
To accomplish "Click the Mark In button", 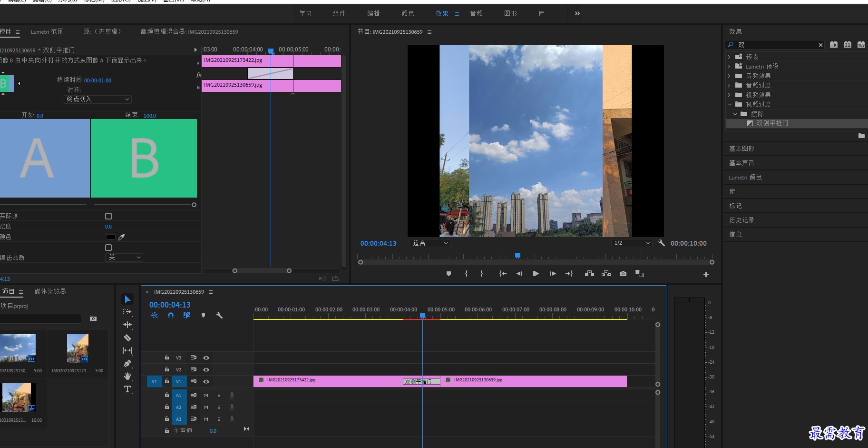I will tap(466, 274).
